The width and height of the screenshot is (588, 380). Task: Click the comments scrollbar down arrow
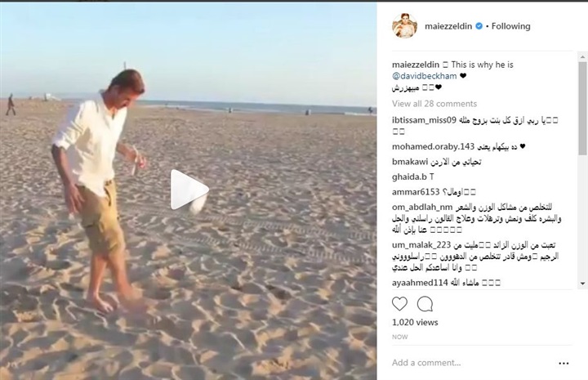[x=582, y=284]
